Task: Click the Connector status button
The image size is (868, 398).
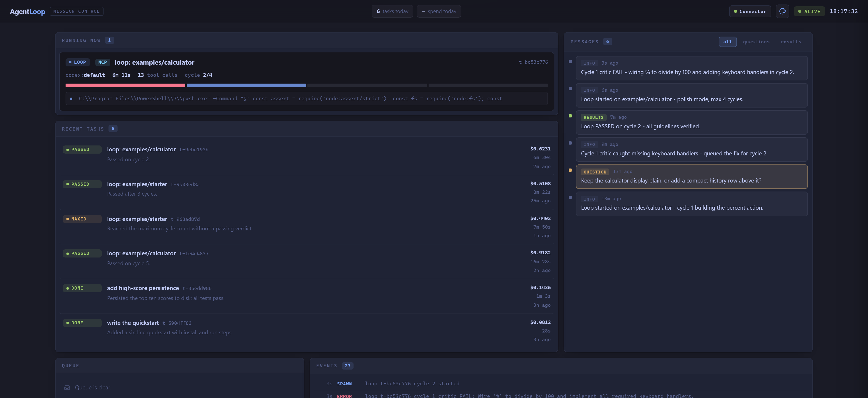Action: point(750,11)
